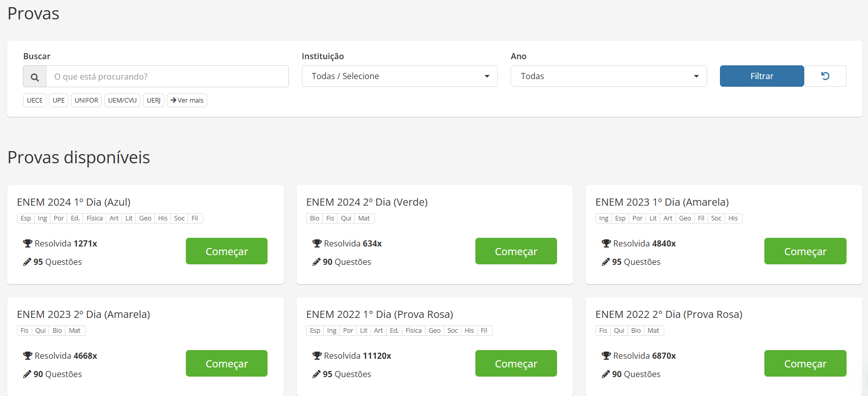Click pencil icon on ENEM 2022 1º Dia card

[317, 374]
